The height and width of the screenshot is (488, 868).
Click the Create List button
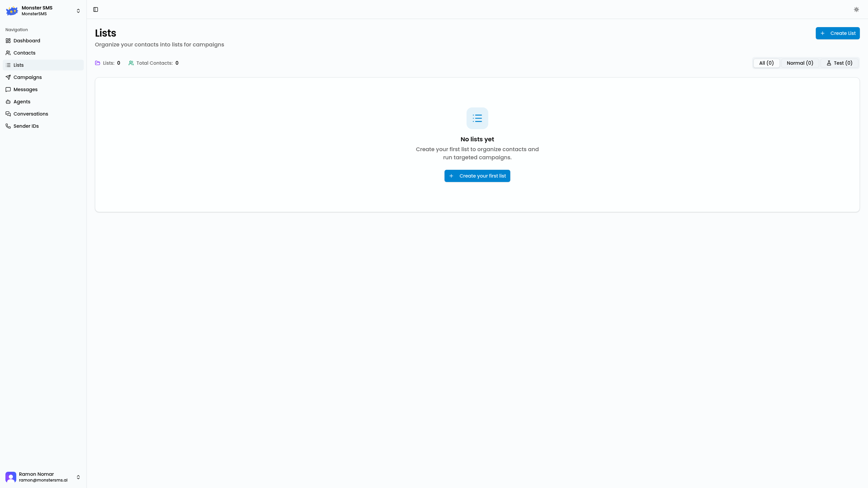click(837, 33)
